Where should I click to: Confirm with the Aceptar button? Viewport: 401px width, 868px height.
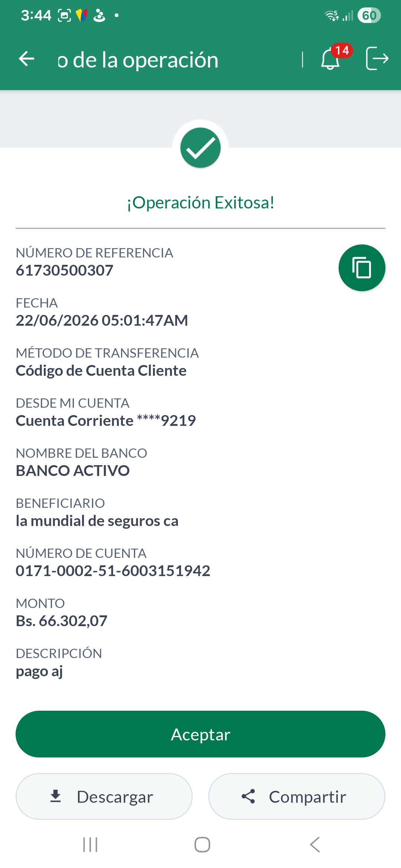click(x=200, y=734)
